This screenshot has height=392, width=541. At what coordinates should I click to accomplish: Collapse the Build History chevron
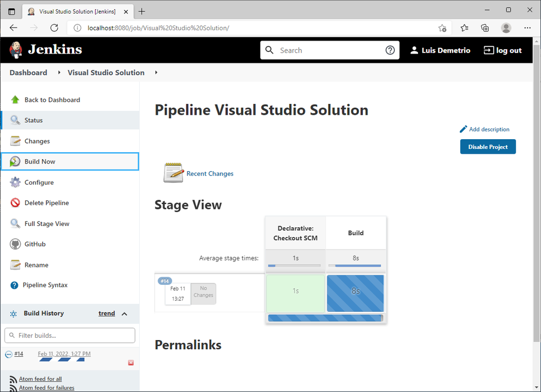point(125,313)
